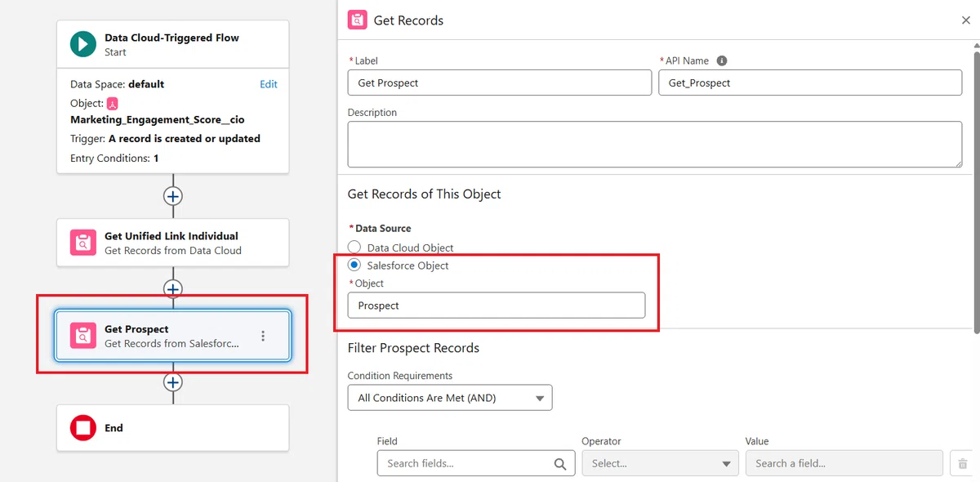Click the green Start play icon
Viewport: 980px width, 482px height.
tap(83, 44)
